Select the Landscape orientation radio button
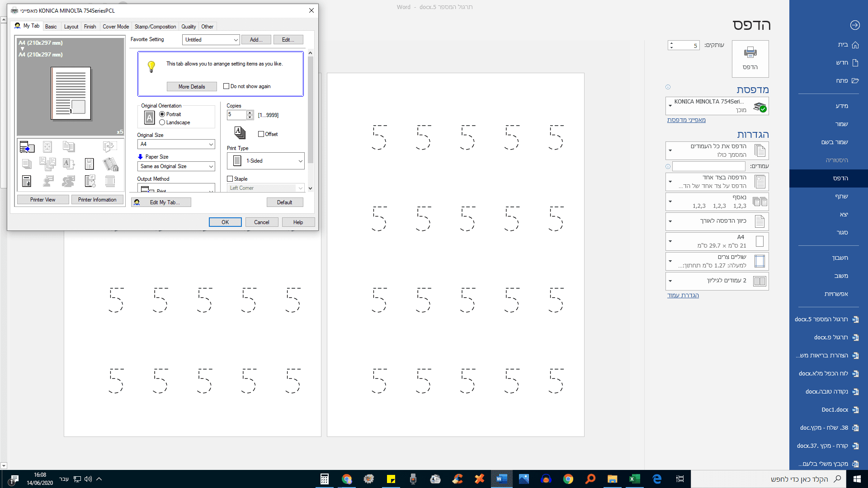868x488 pixels. pyautogui.click(x=162, y=122)
